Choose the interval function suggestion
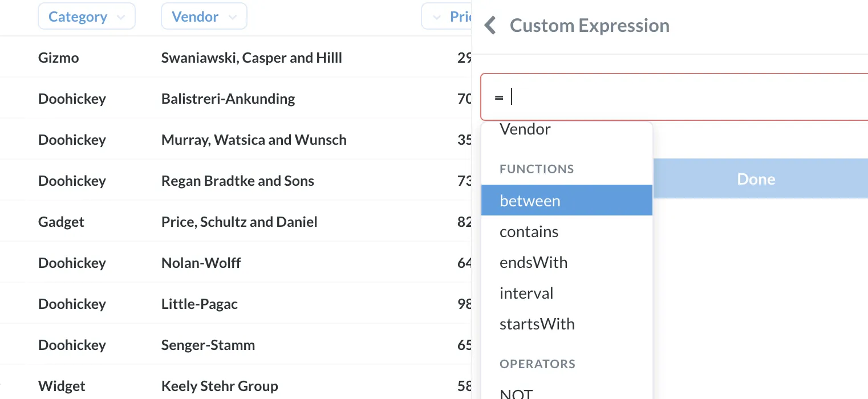Screen dimensions: 868x399 [567, 293]
